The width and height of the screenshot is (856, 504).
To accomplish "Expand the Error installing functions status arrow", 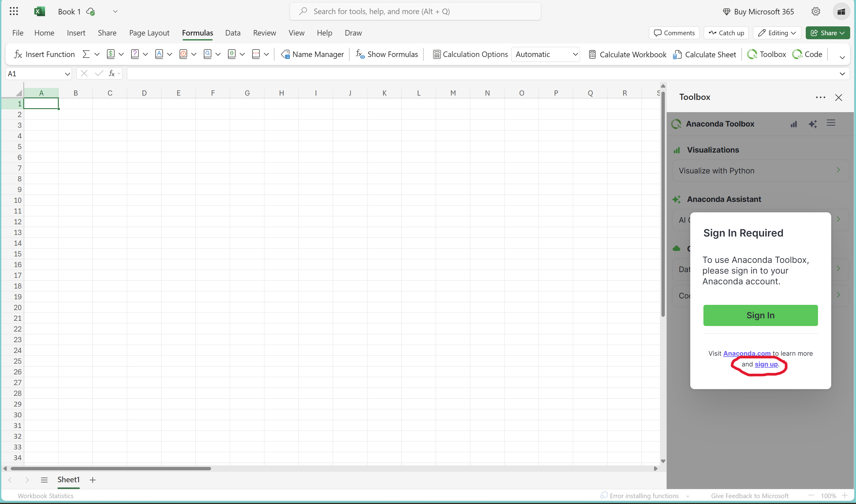I will tap(687, 496).
